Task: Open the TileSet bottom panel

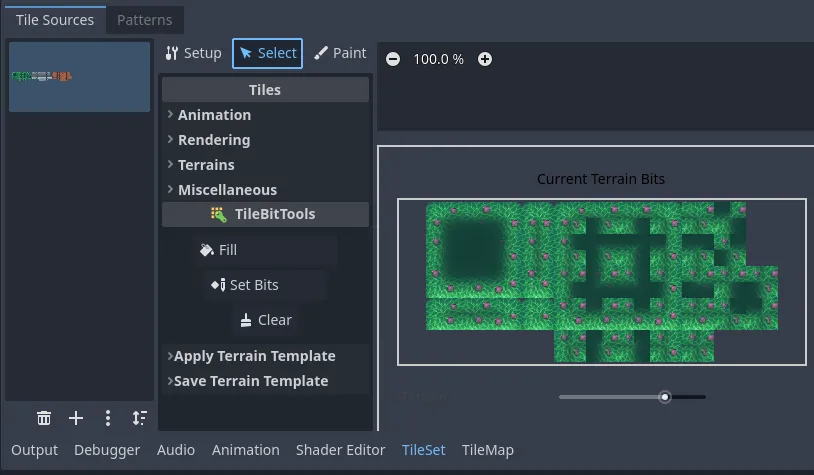Action: (424, 450)
